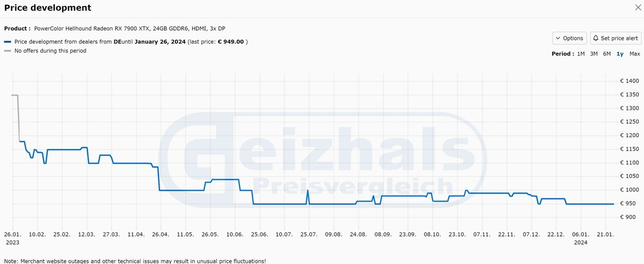Screen dimensions: 644x264
Task: Show the Max period history
Action: pos(635,54)
